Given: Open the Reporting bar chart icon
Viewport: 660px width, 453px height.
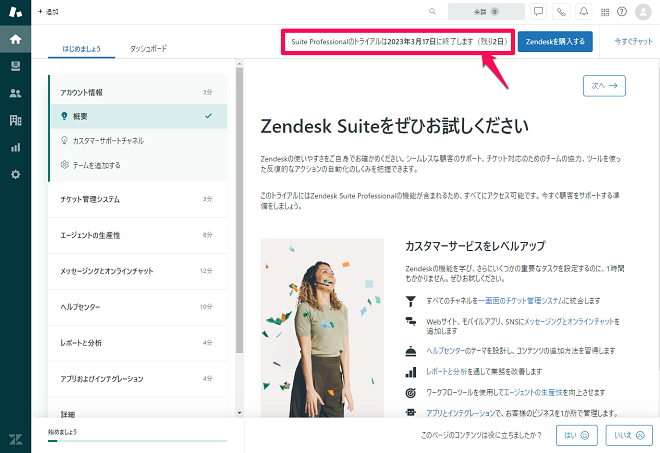Looking at the screenshot, I should click(x=15, y=147).
